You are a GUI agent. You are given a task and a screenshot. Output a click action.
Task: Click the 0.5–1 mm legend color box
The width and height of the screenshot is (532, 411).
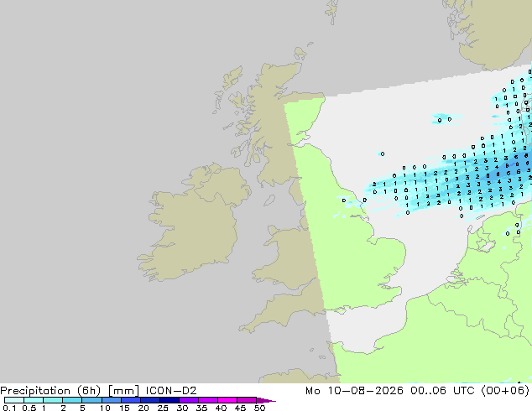(34, 400)
